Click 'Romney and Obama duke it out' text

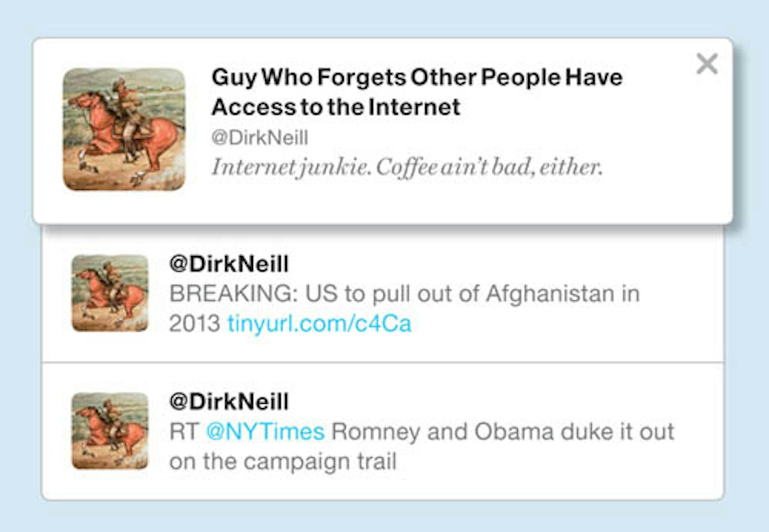[x=503, y=432]
